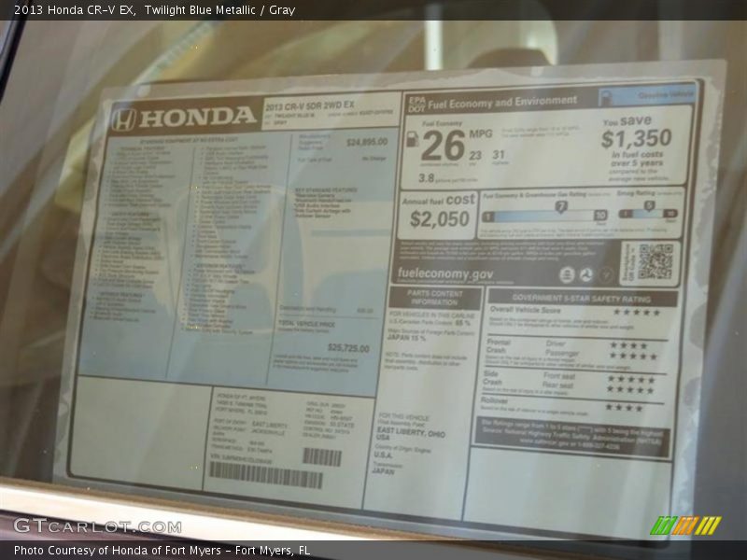Click the second agency seal beside fueleconomy.gov
The width and height of the screenshot is (747, 560).
pos(586,274)
